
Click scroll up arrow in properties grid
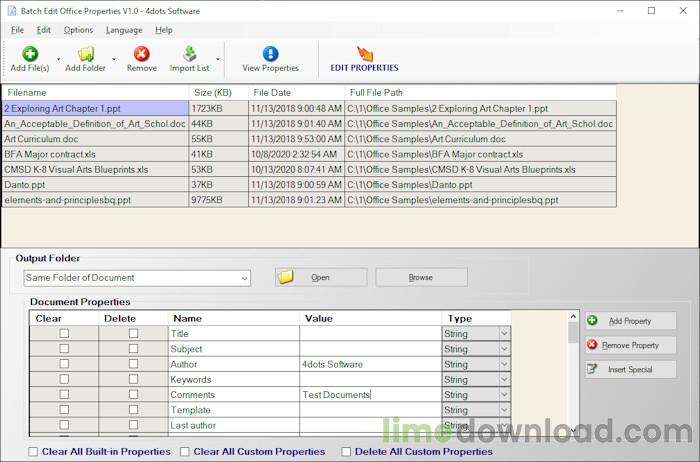coord(573,316)
